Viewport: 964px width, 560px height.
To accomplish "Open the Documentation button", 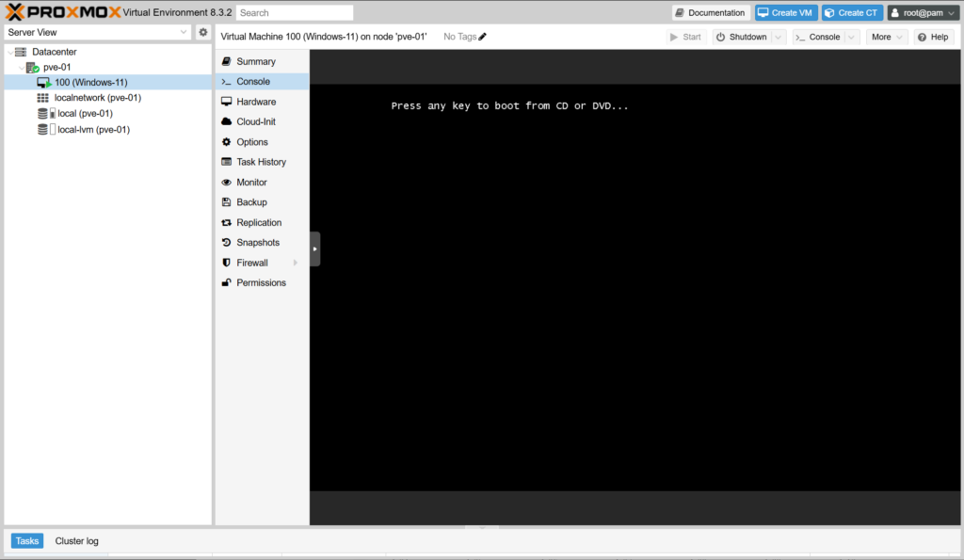I will point(711,13).
